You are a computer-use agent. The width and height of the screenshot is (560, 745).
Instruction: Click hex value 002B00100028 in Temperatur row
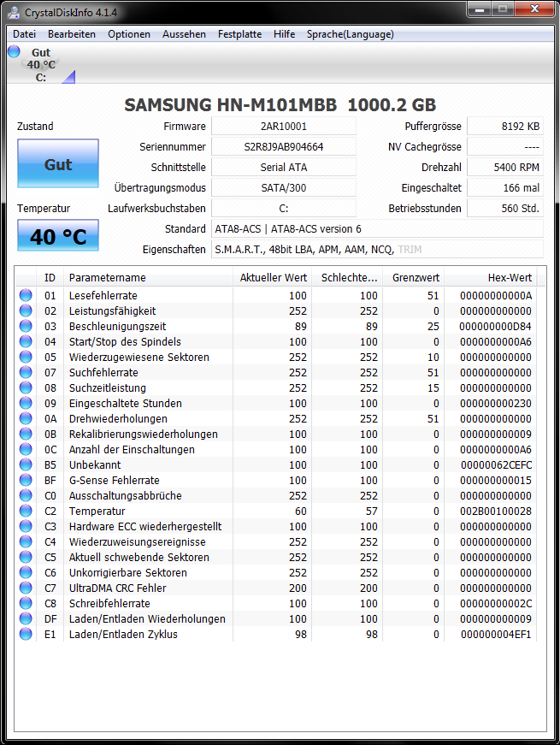pos(496,511)
